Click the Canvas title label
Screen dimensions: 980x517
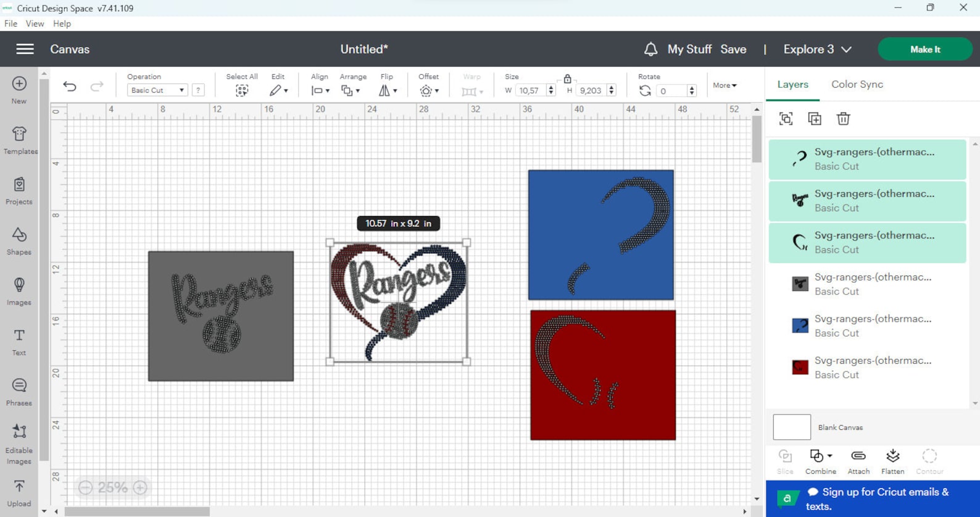click(70, 49)
